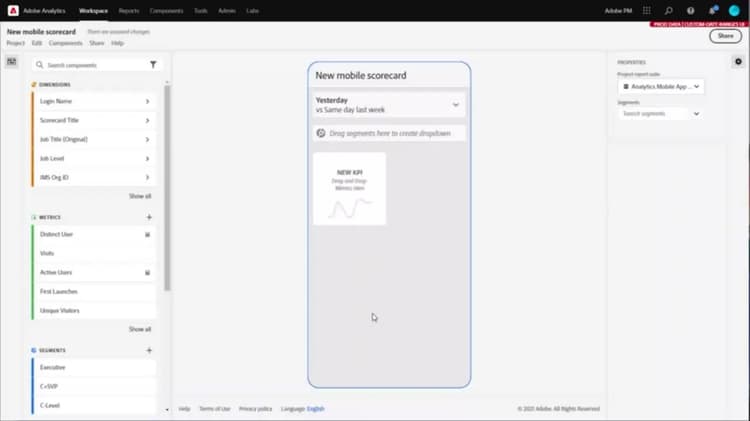Open the component filter funnel icon
Image resolution: width=750 pixels, height=421 pixels.
click(153, 65)
